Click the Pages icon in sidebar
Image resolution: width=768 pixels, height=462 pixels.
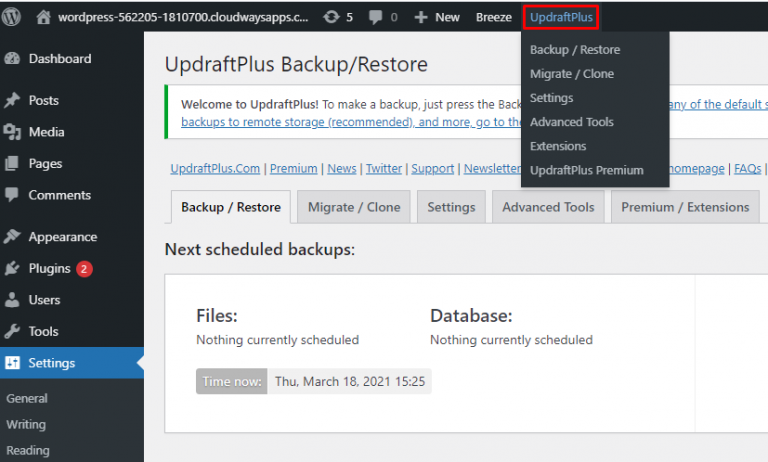click(12, 164)
